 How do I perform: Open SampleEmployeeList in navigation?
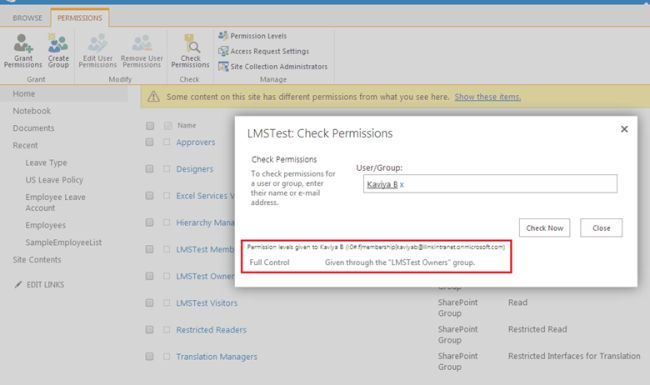(x=63, y=242)
